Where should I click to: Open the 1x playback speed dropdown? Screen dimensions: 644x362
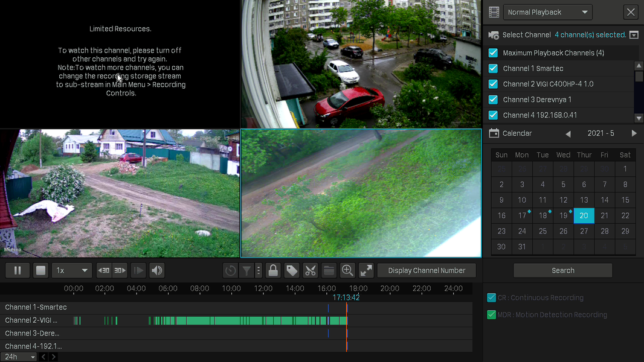click(x=71, y=270)
